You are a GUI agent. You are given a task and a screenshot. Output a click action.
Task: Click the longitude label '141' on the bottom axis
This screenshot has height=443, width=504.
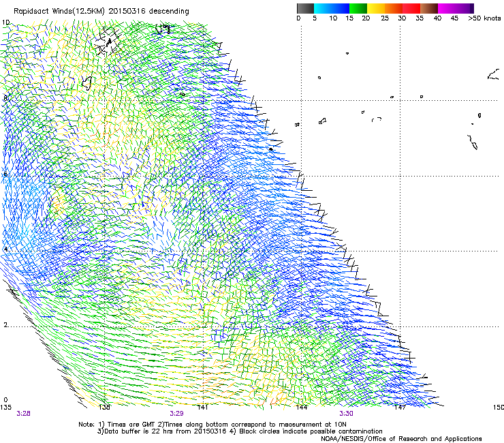pyautogui.click(x=202, y=408)
